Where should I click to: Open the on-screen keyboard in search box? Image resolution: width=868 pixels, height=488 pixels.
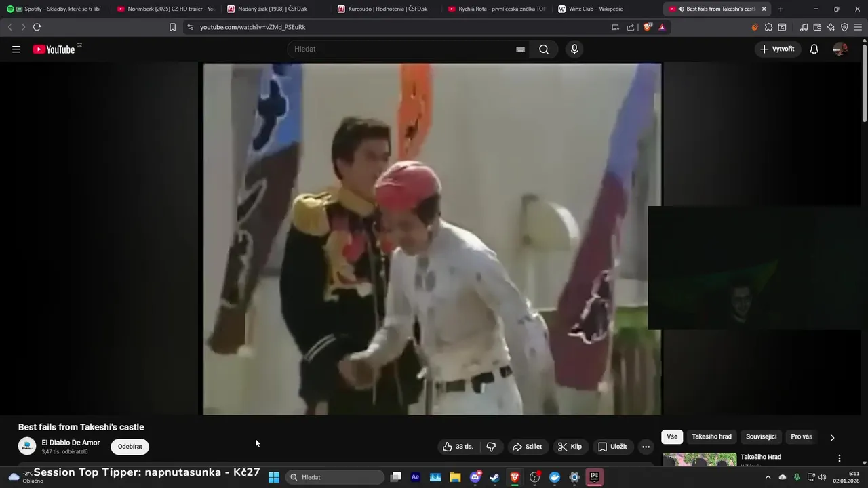[x=520, y=49]
